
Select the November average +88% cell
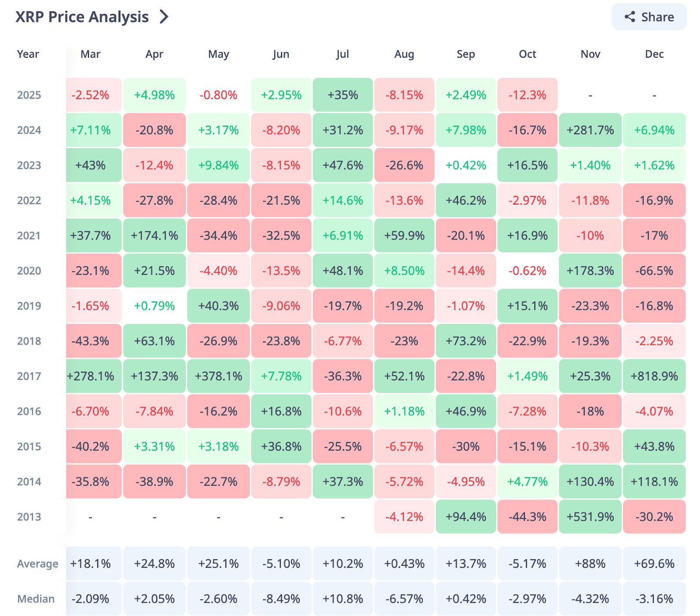[590, 564]
